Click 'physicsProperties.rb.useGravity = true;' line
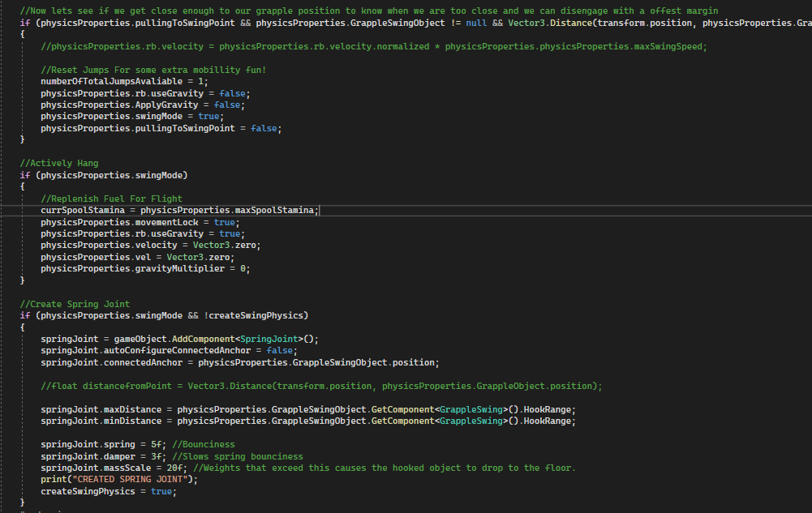Image resolution: width=812 pixels, height=513 pixels. [143, 233]
